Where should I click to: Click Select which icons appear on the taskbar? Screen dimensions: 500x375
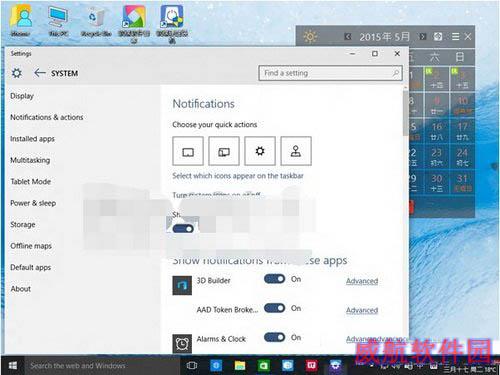[238, 176]
